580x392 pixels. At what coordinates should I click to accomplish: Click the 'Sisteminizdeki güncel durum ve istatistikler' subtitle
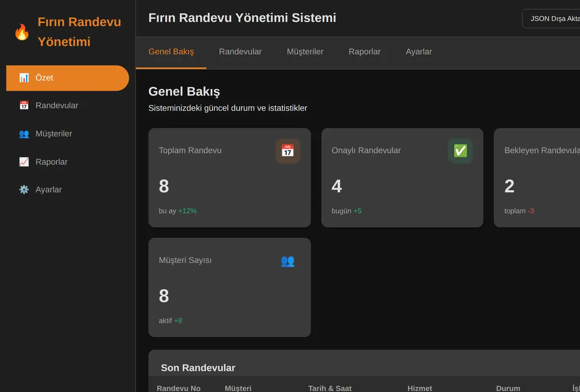tap(228, 108)
